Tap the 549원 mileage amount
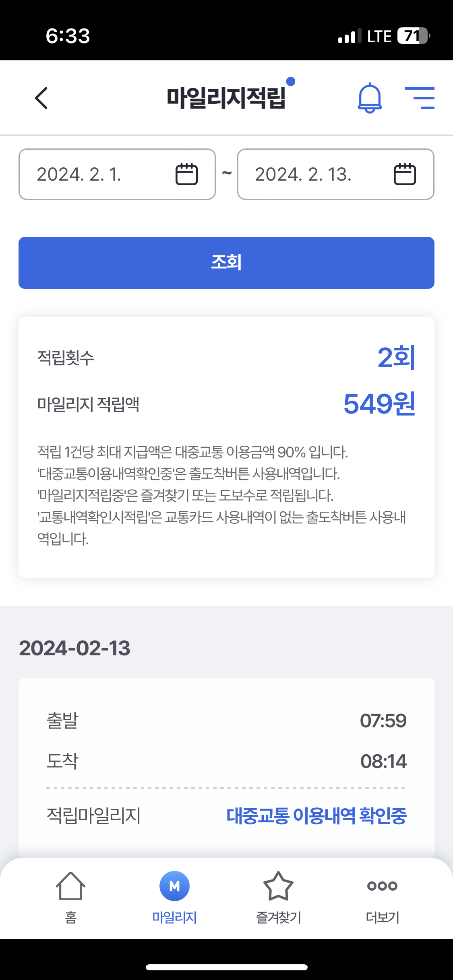Viewport: 453px width, 980px height. coord(379,404)
